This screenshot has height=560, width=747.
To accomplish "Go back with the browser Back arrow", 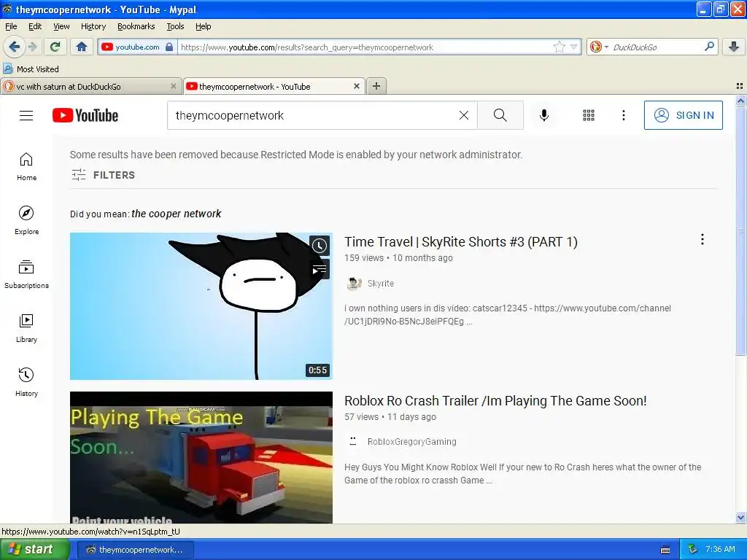I will click(14, 47).
